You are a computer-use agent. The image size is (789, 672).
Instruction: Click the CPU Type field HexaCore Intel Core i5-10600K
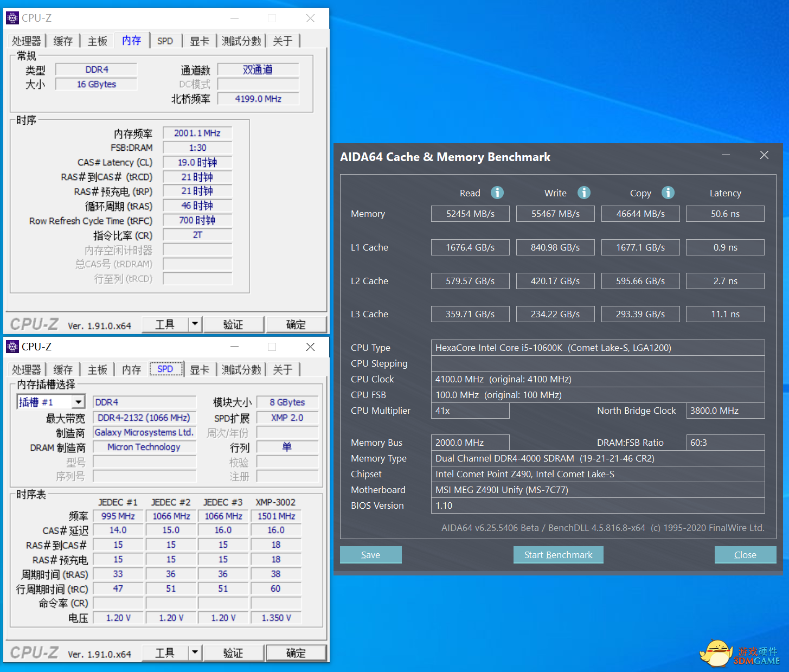pyautogui.click(x=598, y=348)
